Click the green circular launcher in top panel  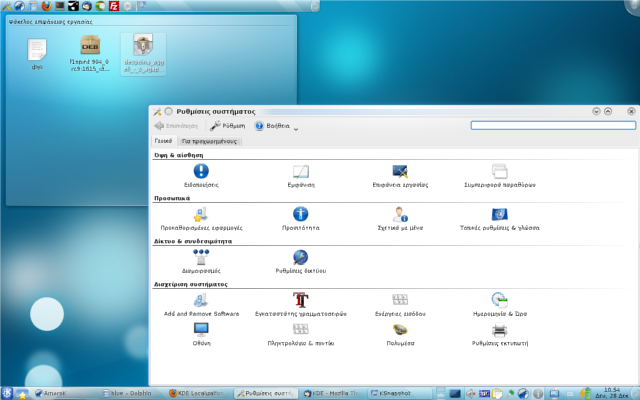point(100,6)
